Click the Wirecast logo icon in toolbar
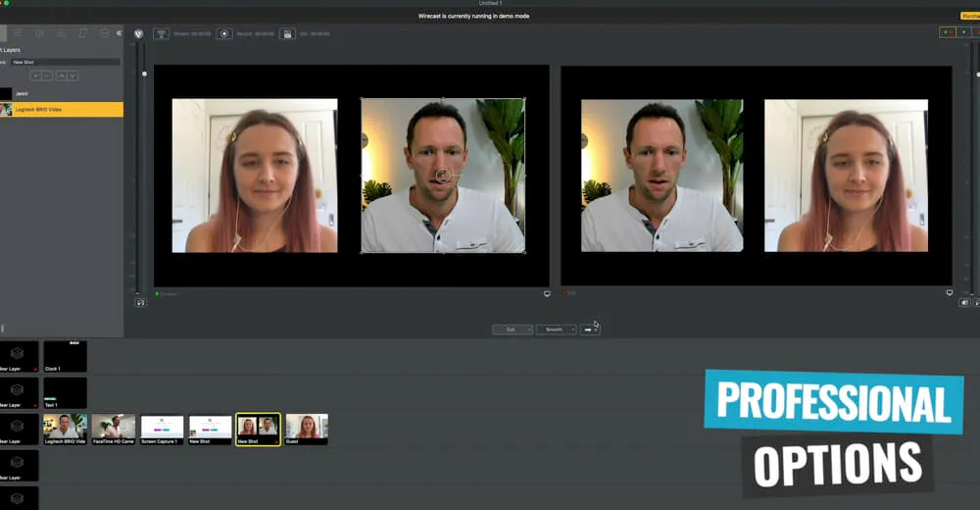 (x=138, y=33)
